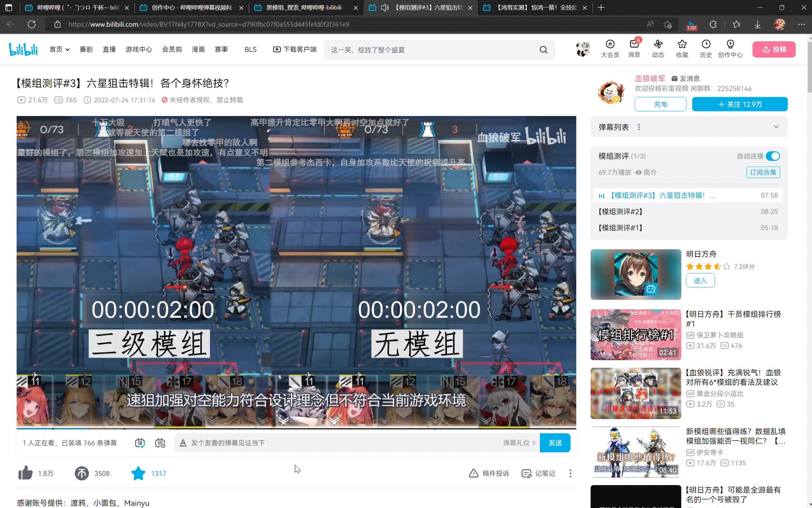Give a coin using the coin icon
The height and width of the screenshot is (508, 812).
82,473
